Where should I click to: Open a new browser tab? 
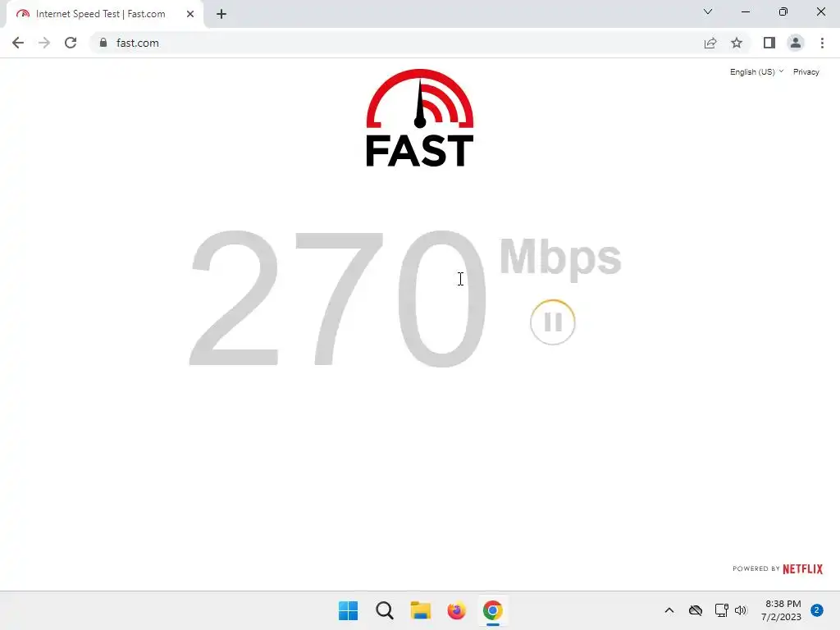point(221,14)
